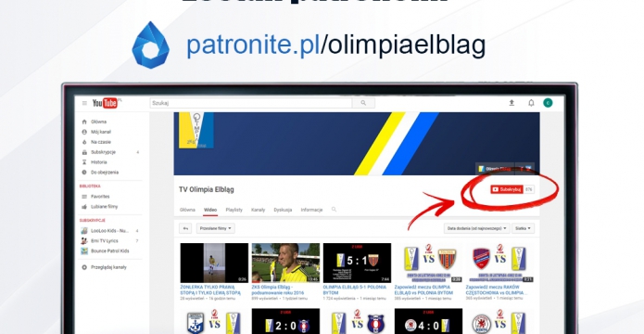Open Zapowiedź meczu OLIMPIA ELBLĄG vs POLONIA BYTOM

tap(423, 290)
